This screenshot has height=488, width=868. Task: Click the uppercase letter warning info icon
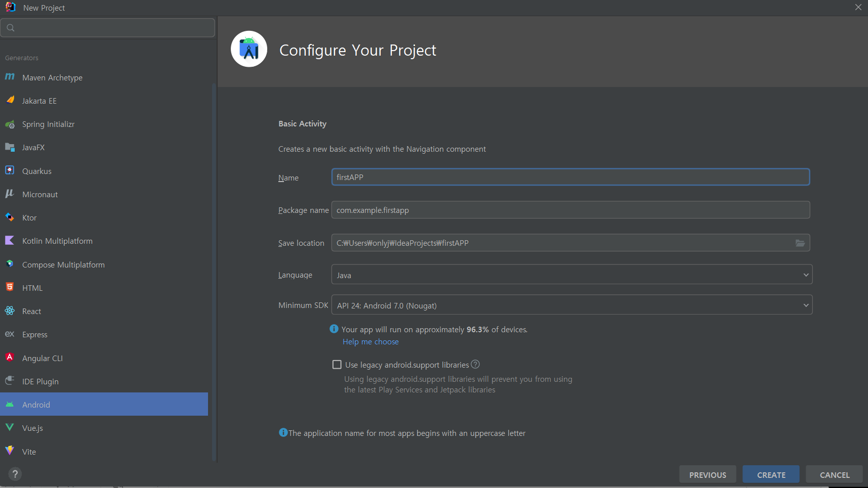[283, 432]
